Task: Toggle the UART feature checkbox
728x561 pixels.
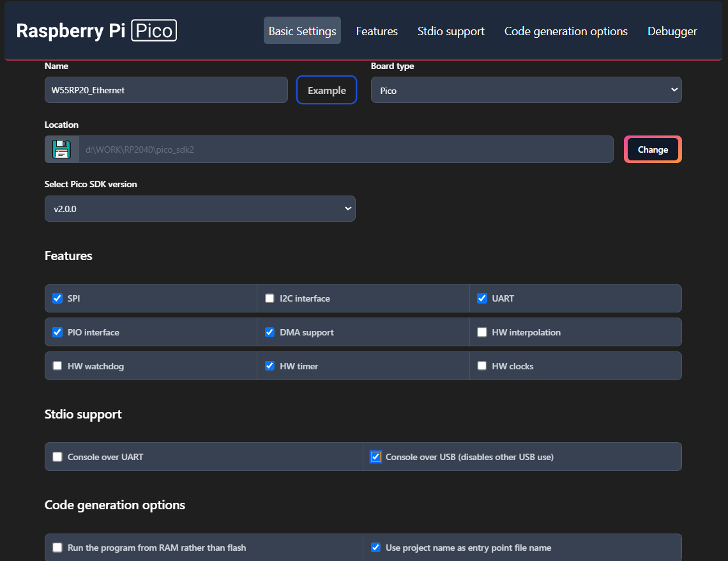Action: coord(482,298)
